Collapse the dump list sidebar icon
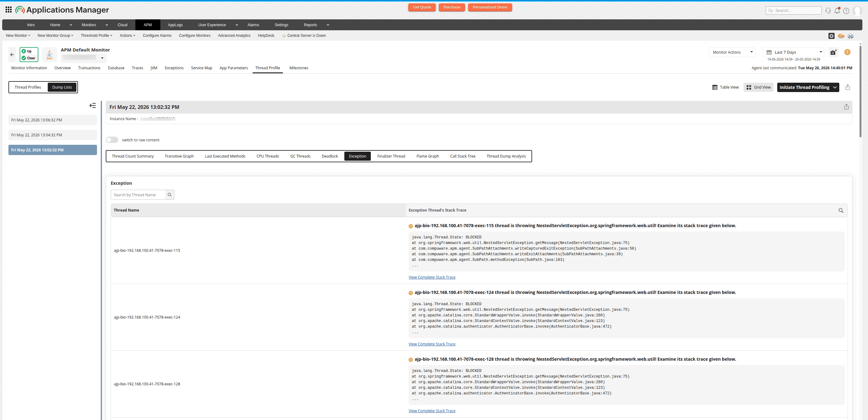 point(93,105)
